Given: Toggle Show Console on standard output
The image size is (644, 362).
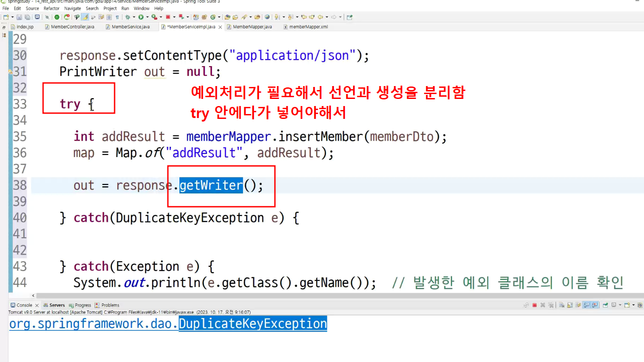Looking at the screenshot, I should point(587,305).
